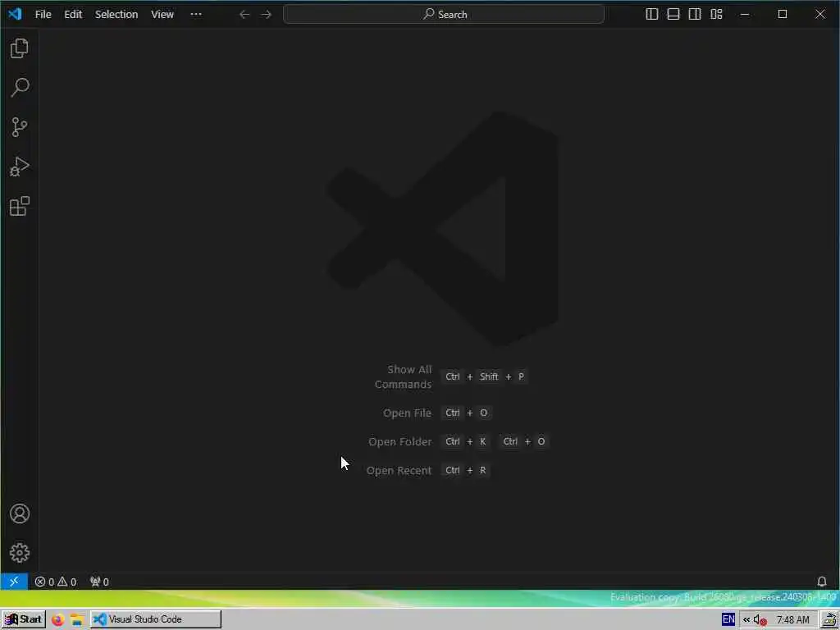Open the Source Control view
This screenshot has width=840, height=630.
tap(20, 127)
